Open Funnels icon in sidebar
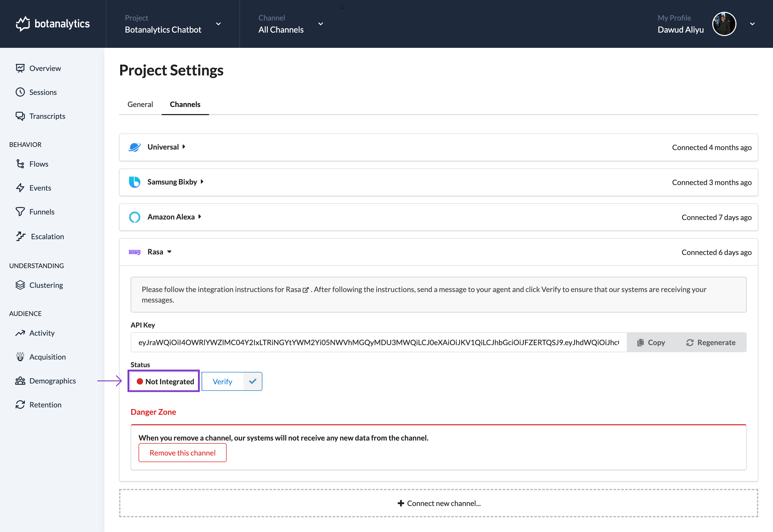773x532 pixels. click(x=20, y=212)
